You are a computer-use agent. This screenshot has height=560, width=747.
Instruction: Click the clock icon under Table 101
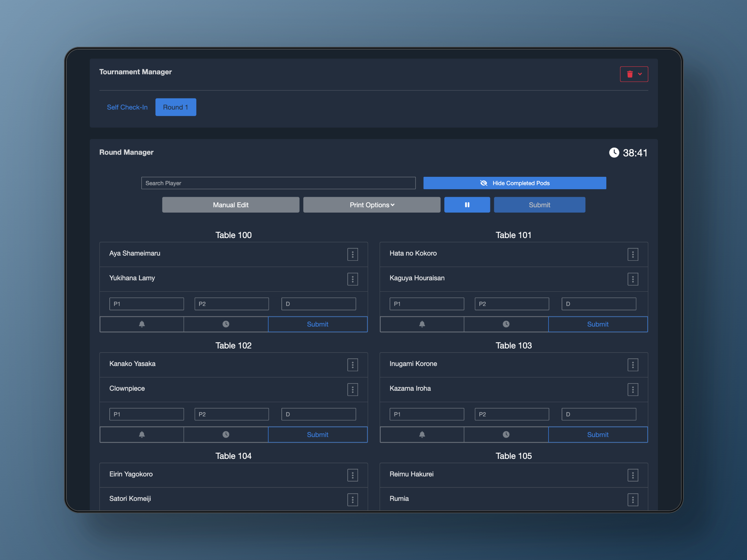coord(506,324)
